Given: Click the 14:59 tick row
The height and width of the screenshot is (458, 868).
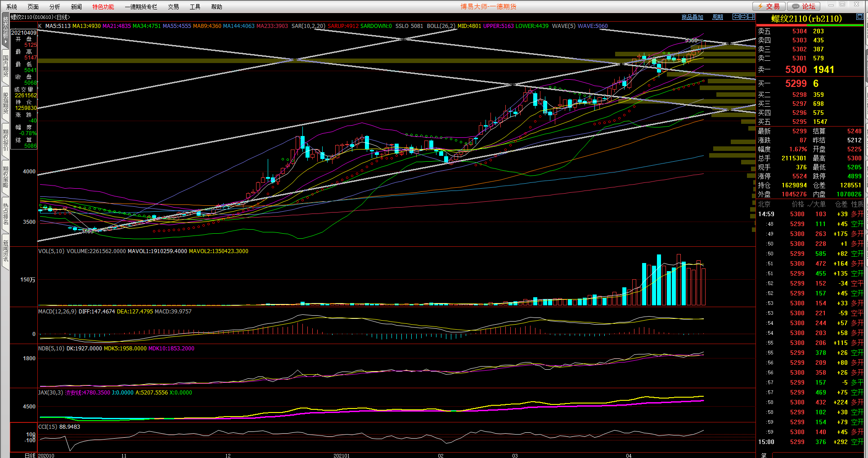Looking at the screenshot, I should pos(810,214).
